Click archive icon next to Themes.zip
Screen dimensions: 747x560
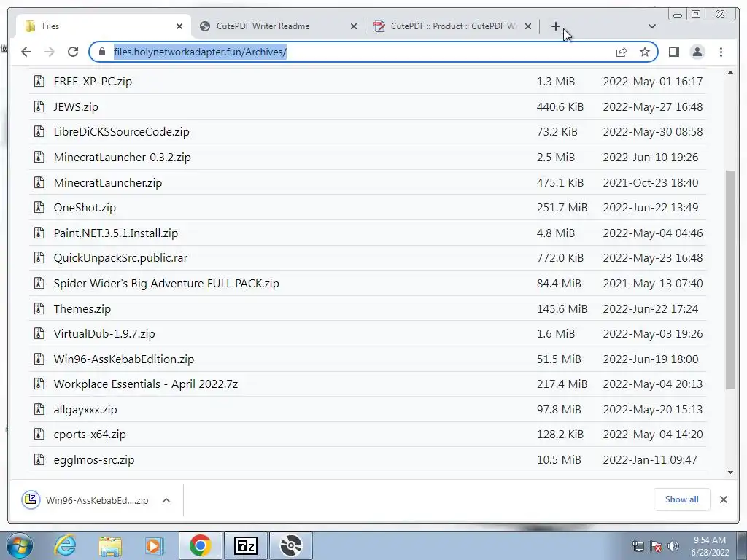point(39,309)
